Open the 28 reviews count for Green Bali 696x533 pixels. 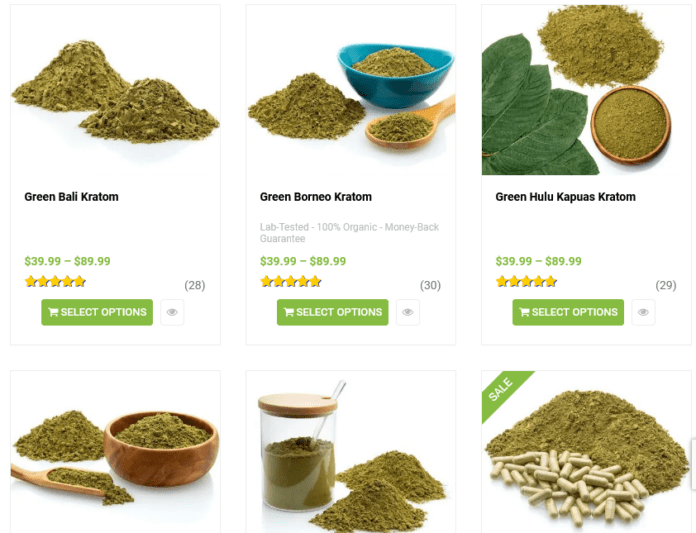tap(195, 285)
